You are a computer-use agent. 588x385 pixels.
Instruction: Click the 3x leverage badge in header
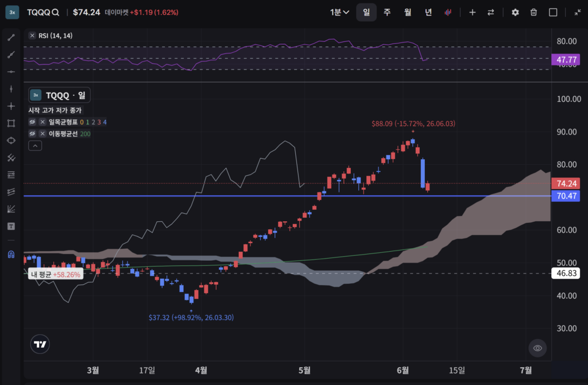click(12, 13)
